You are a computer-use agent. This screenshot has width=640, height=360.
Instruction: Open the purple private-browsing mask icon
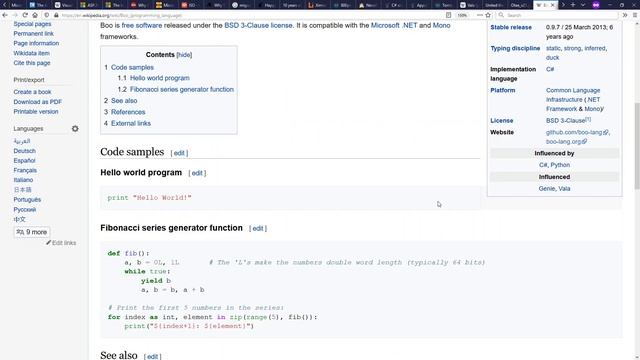[x=596, y=5]
